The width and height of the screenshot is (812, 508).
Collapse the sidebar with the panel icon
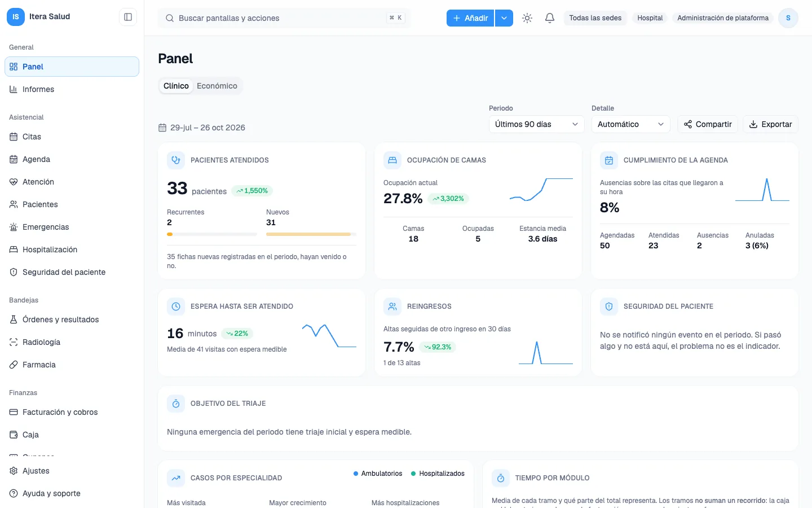128,17
